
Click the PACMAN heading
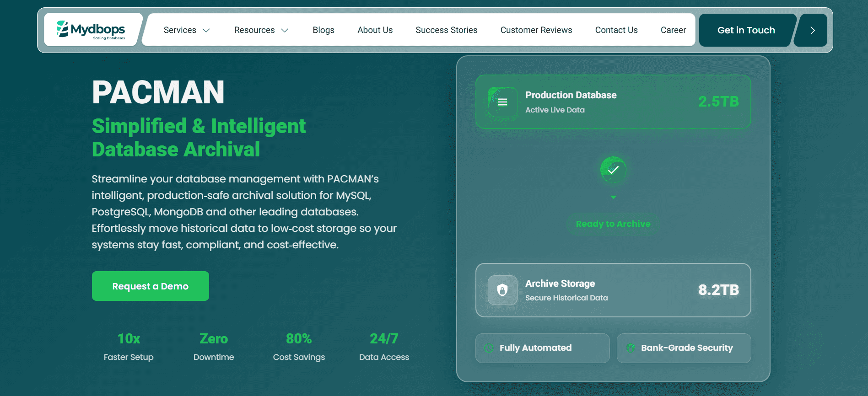(158, 92)
